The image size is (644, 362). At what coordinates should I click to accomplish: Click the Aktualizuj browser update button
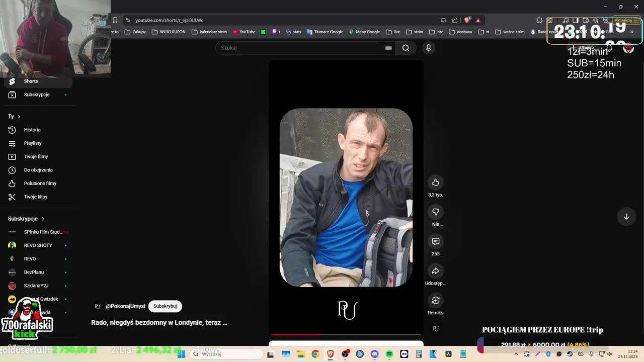click(626, 20)
